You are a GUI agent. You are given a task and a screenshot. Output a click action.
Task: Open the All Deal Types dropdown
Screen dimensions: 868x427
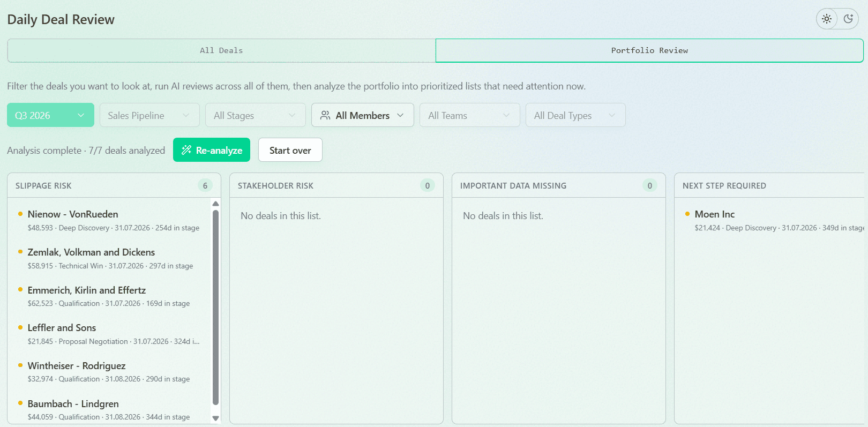(575, 115)
